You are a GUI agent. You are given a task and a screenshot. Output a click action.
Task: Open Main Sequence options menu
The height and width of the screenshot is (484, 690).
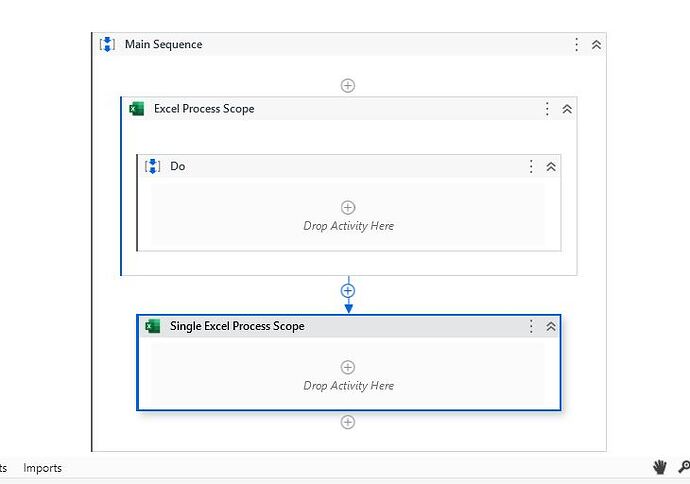(x=576, y=44)
